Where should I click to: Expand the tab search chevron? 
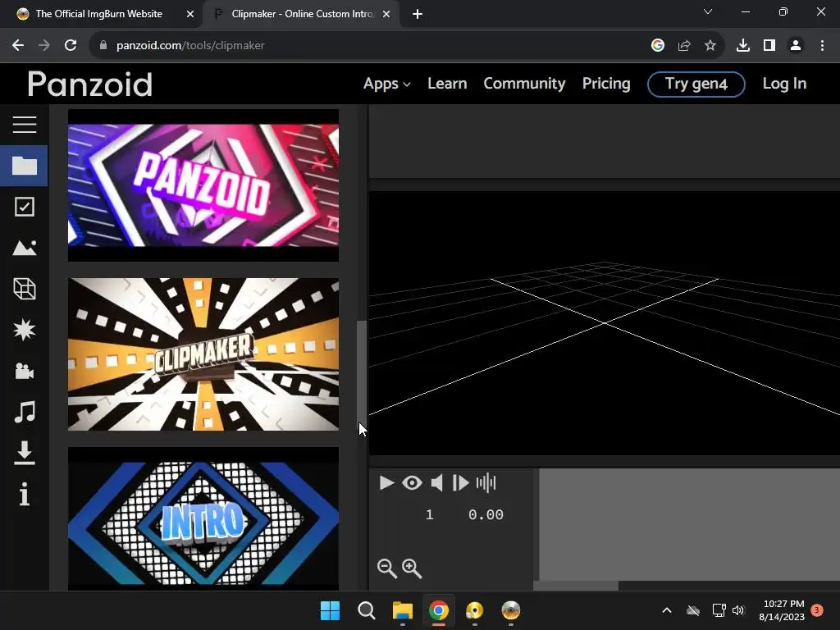(708, 11)
